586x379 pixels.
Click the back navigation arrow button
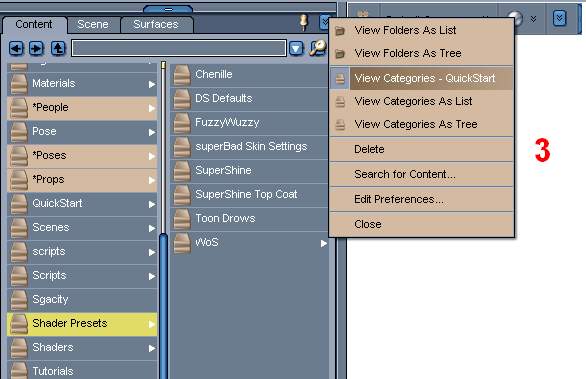pyautogui.click(x=16, y=48)
